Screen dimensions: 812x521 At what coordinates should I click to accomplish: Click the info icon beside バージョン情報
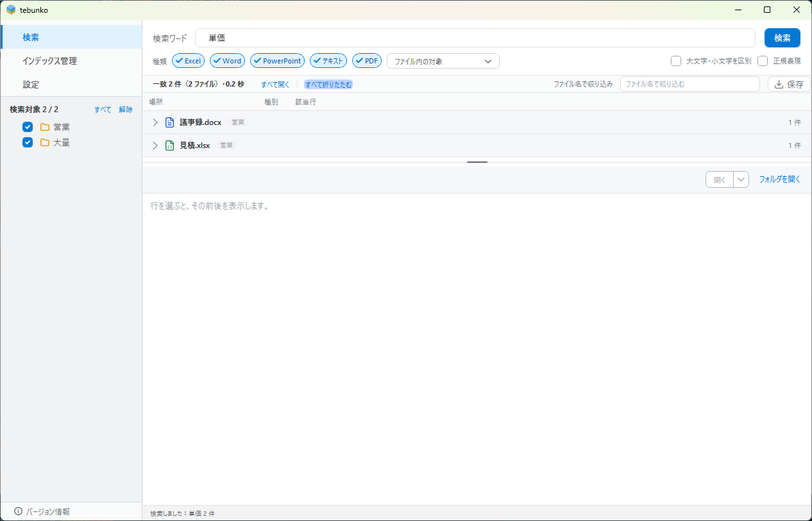tap(18, 511)
